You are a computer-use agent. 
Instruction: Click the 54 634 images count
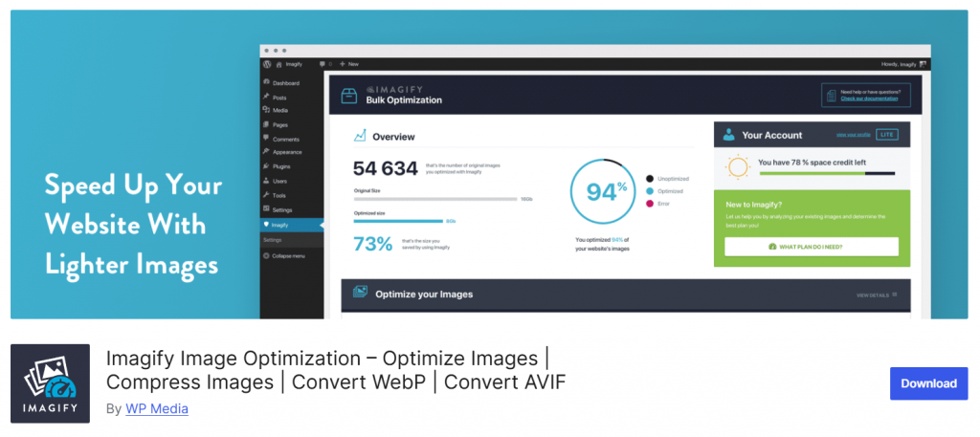pos(385,168)
